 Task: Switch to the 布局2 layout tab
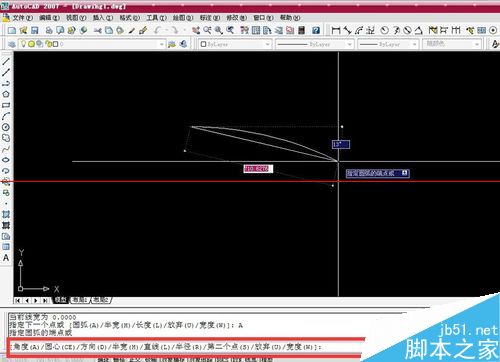tap(101, 300)
